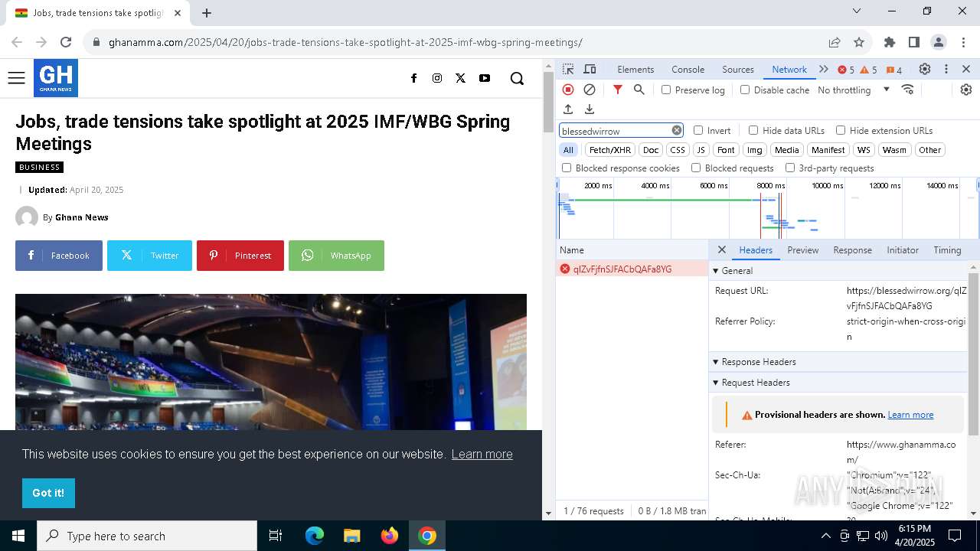Import HAR file with upload icon
The height and width of the screenshot is (551, 980).
568,109
